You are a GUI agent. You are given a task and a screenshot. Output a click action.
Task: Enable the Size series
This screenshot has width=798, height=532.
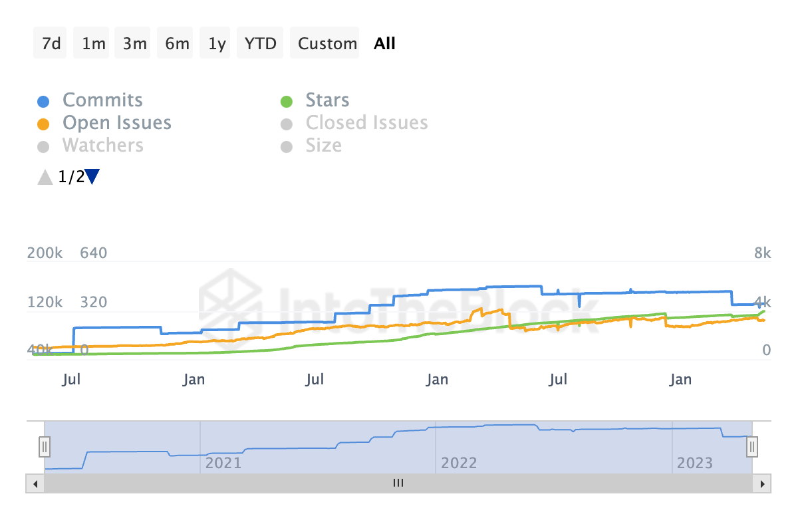click(x=323, y=146)
